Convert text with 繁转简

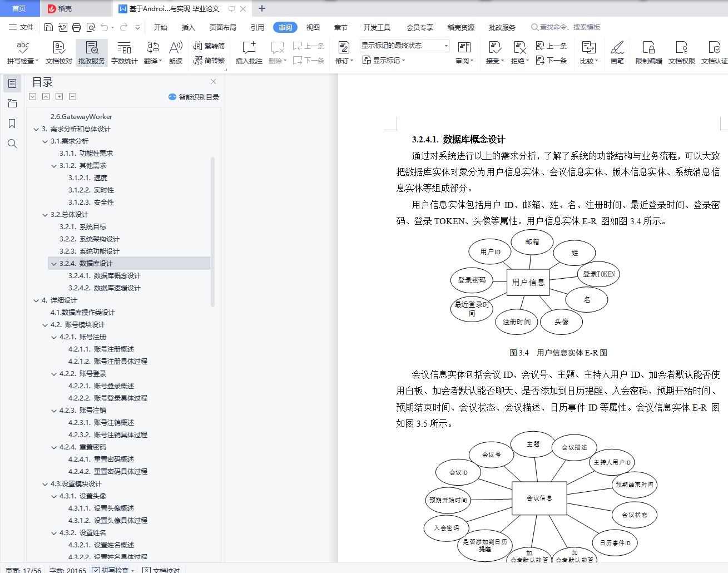tap(209, 46)
